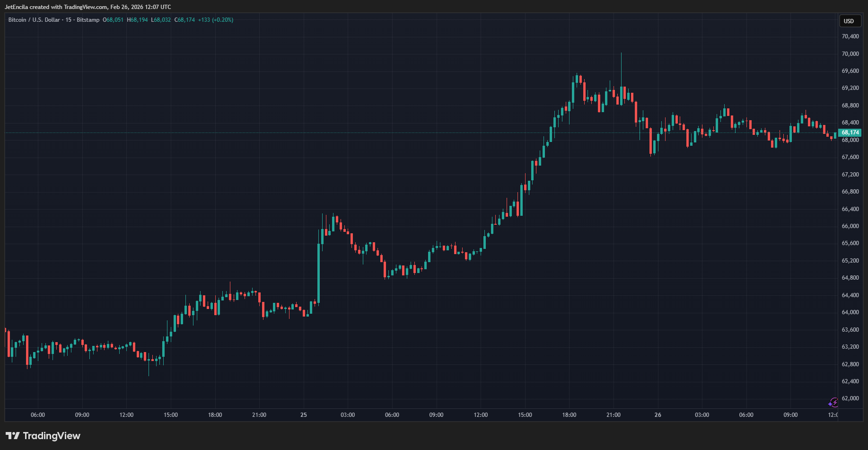Image resolution: width=868 pixels, height=450 pixels.
Task: Click the first 06:00 time axis label
Action: (38, 415)
